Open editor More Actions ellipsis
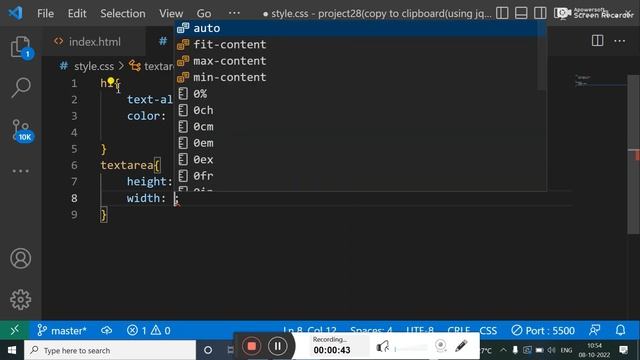The height and width of the screenshot is (360, 640). pyautogui.click(x=620, y=40)
